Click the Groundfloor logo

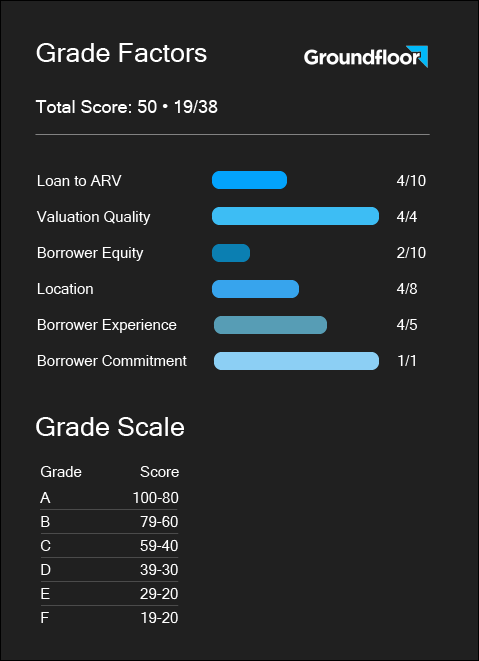(x=366, y=56)
